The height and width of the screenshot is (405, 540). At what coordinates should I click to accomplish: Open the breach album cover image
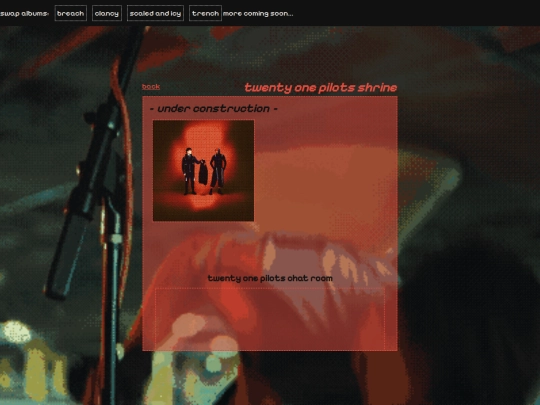click(204, 170)
